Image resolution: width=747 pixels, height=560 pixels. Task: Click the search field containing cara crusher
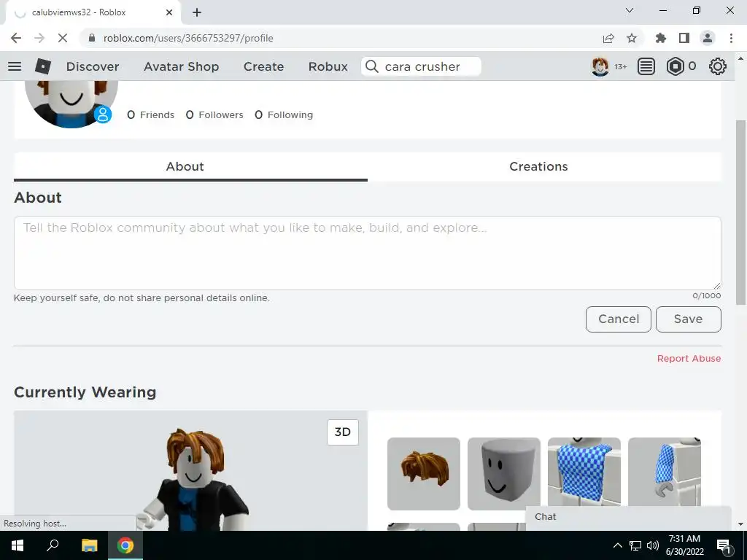pos(421,66)
